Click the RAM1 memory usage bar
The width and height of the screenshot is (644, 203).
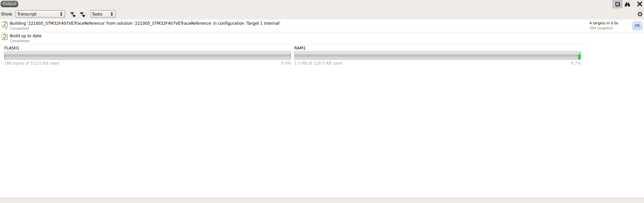pos(437,56)
